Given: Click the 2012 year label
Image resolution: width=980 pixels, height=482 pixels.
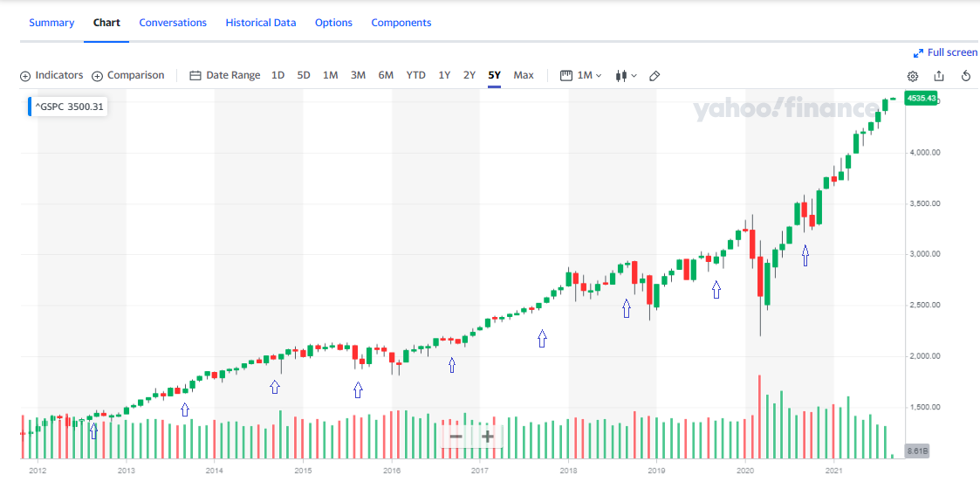Looking at the screenshot, I should click(x=38, y=469).
